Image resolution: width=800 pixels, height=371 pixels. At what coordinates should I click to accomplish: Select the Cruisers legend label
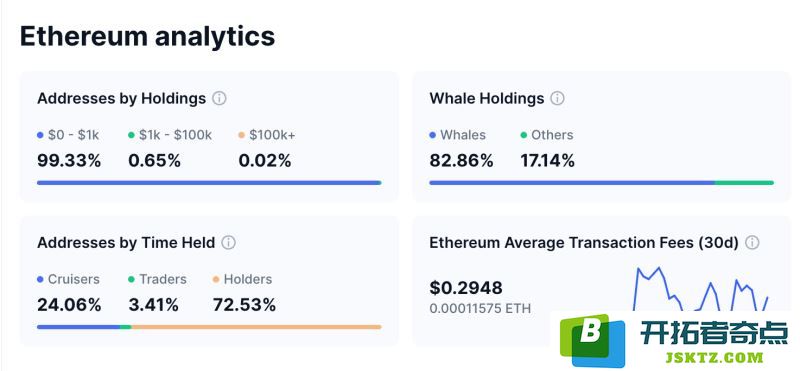[x=73, y=280]
